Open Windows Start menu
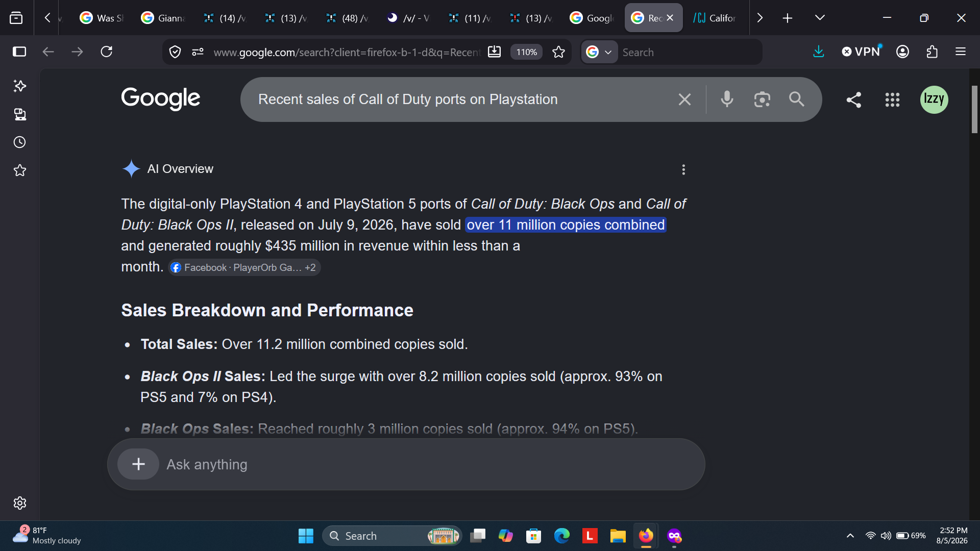This screenshot has width=980, height=551. click(306, 536)
